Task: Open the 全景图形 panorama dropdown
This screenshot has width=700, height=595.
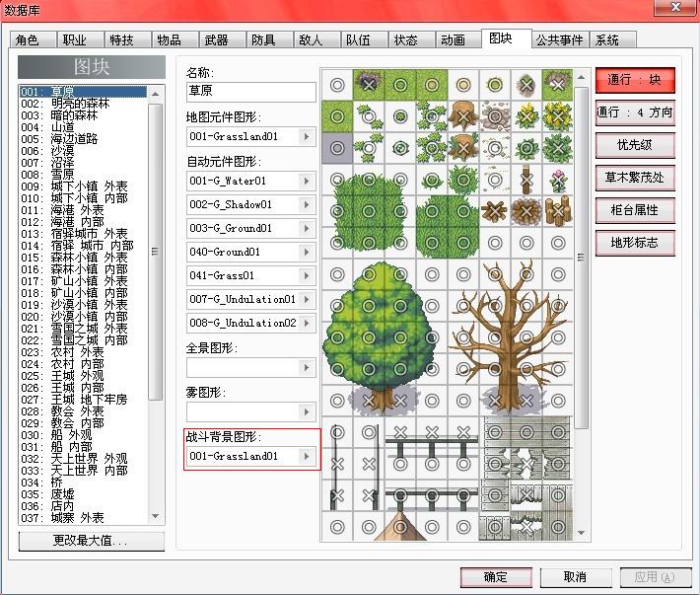Action: click(307, 368)
